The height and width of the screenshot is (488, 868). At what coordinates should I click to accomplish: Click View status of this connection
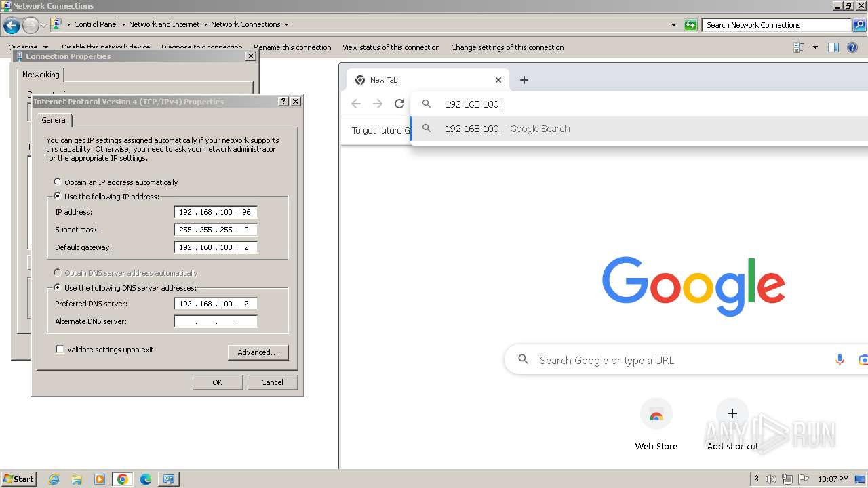[391, 47]
